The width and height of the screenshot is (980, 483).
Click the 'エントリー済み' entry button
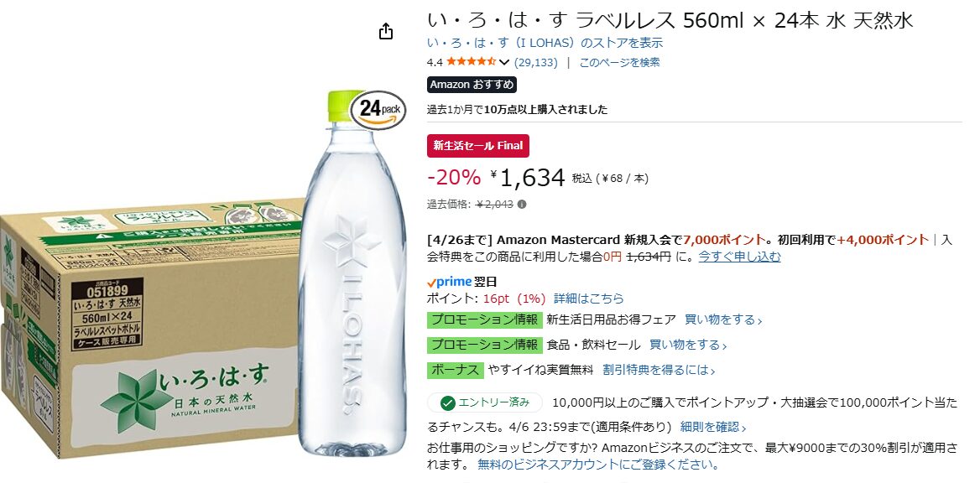tap(485, 403)
